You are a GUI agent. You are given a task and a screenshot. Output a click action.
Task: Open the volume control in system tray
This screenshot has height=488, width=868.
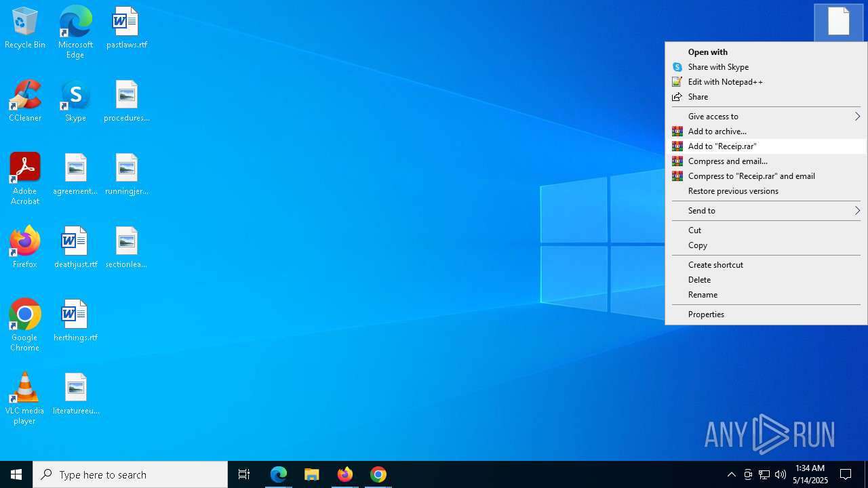[x=781, y=474]
